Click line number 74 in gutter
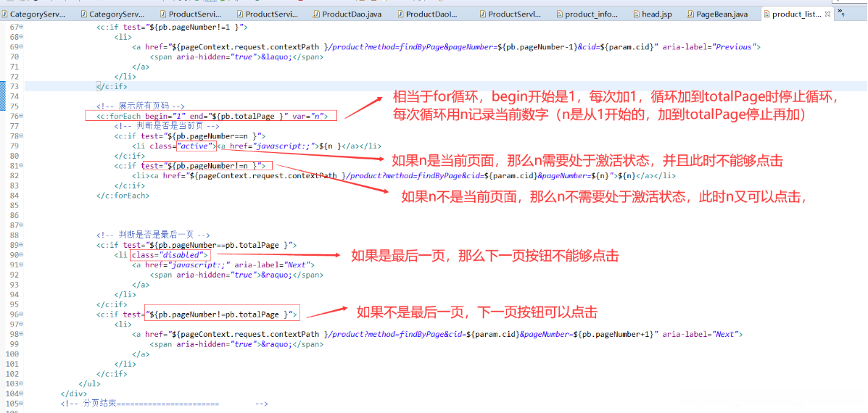 click(15, 96)
